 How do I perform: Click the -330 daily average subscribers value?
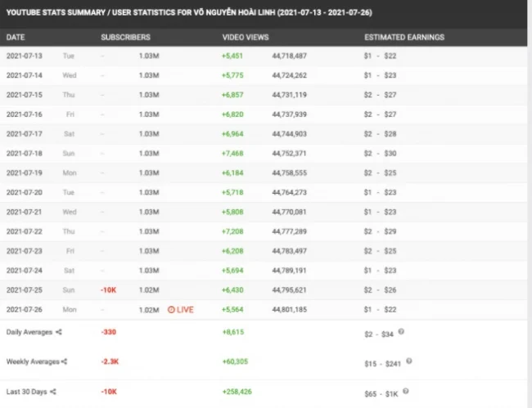tap(109, 332)
